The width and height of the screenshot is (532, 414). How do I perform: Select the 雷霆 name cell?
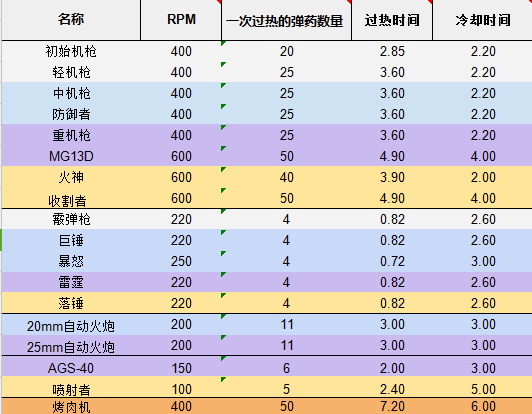[x=71, y=282]
